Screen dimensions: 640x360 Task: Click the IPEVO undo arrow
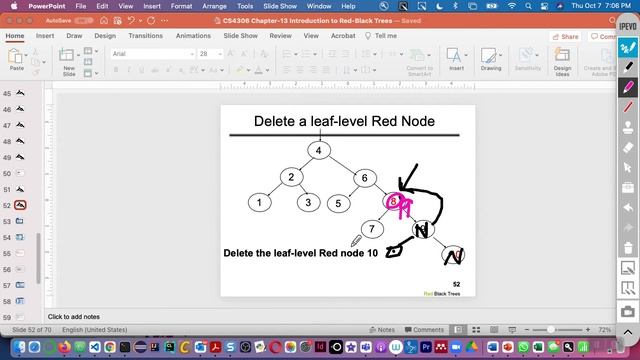point(628,207)
